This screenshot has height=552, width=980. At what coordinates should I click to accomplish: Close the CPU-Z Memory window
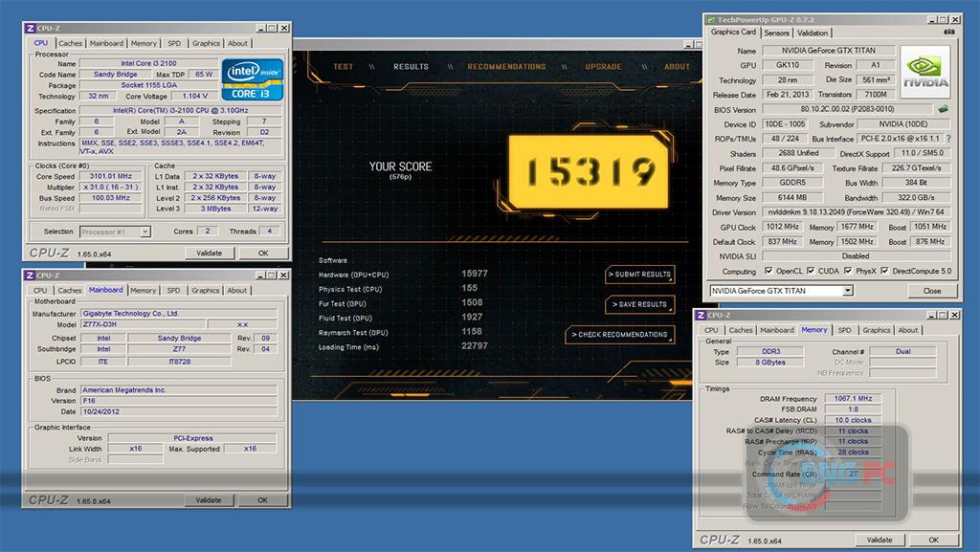(954, 316)
